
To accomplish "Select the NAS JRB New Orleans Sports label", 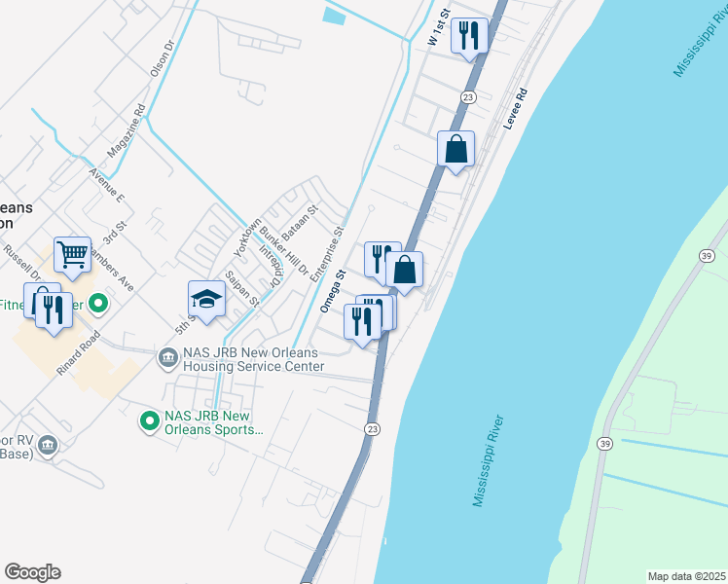I will coord(214,422).
